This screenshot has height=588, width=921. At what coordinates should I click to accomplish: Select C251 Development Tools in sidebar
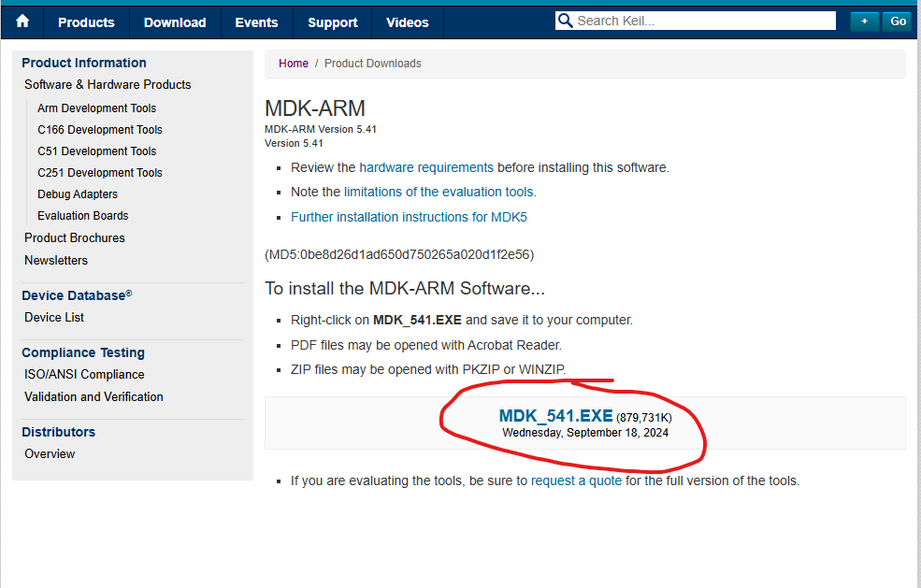tap(100, 173)
